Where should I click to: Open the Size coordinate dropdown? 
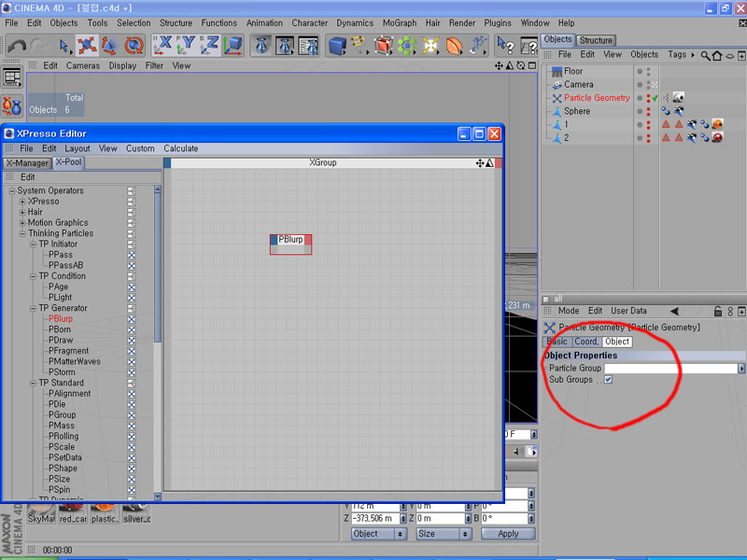click(444, 534)
